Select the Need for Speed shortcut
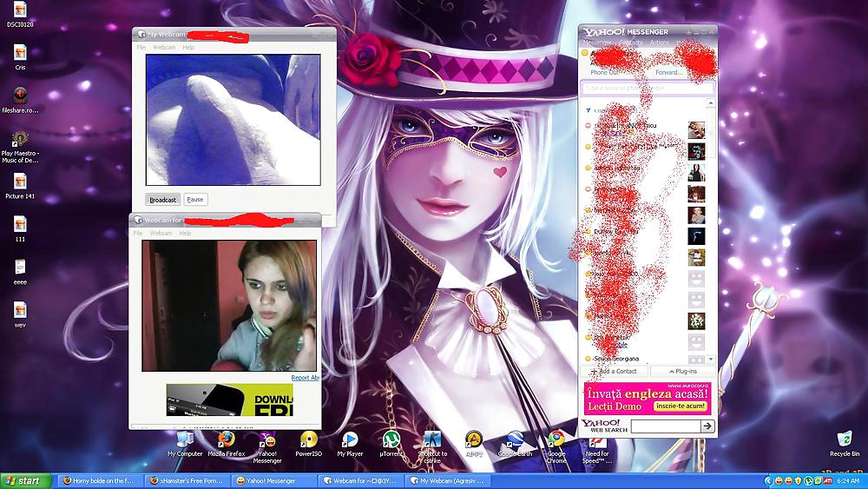Viewport: 868px width, 489px height. pos(597,449)
